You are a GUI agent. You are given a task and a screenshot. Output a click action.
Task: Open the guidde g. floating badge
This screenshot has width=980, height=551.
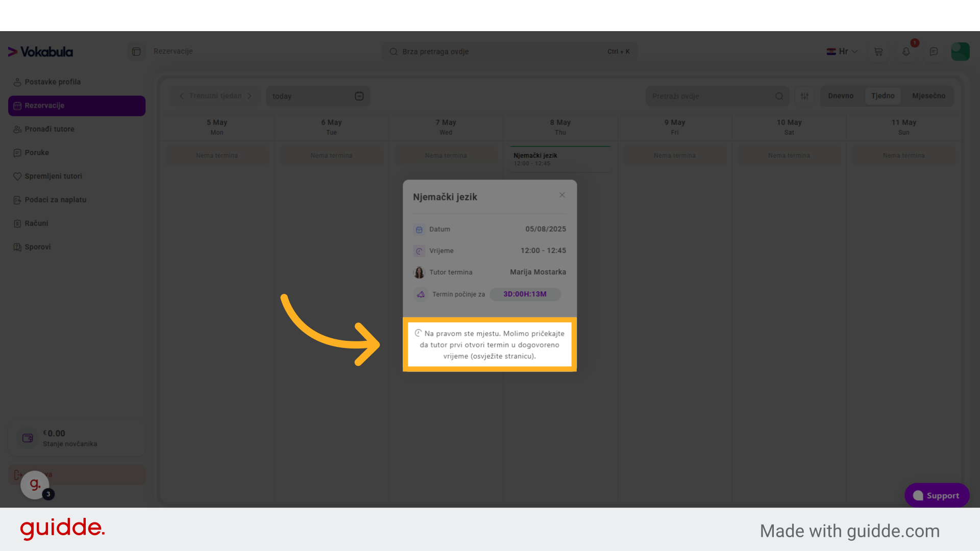click(x=35, y=485)
